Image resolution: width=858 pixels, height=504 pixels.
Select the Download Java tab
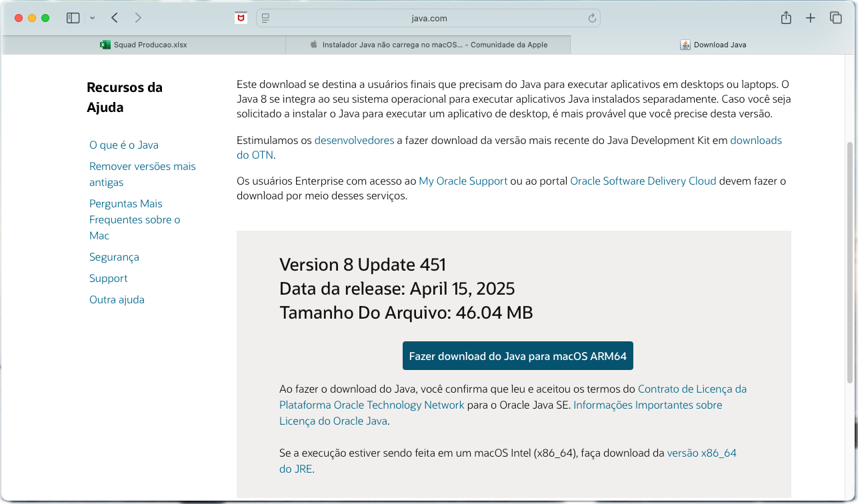pos(713,45)
